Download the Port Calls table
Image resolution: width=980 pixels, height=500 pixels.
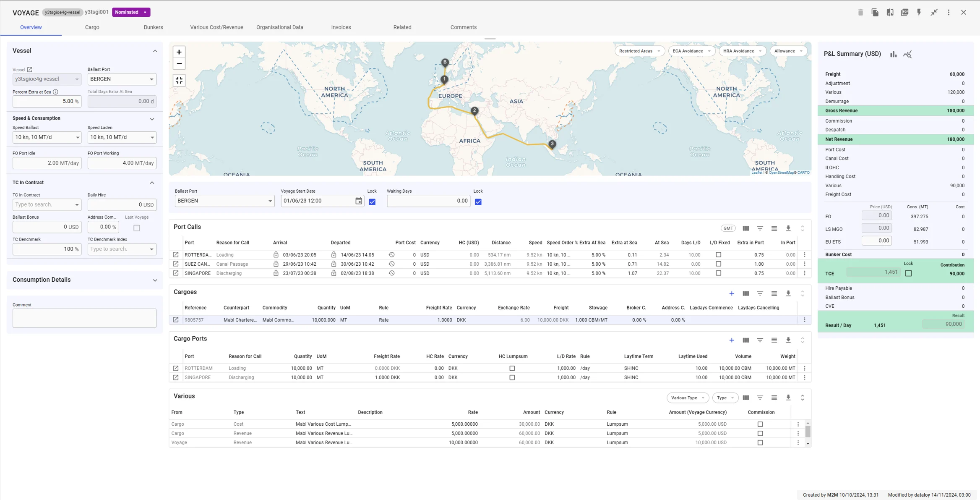tap(788, 228)
